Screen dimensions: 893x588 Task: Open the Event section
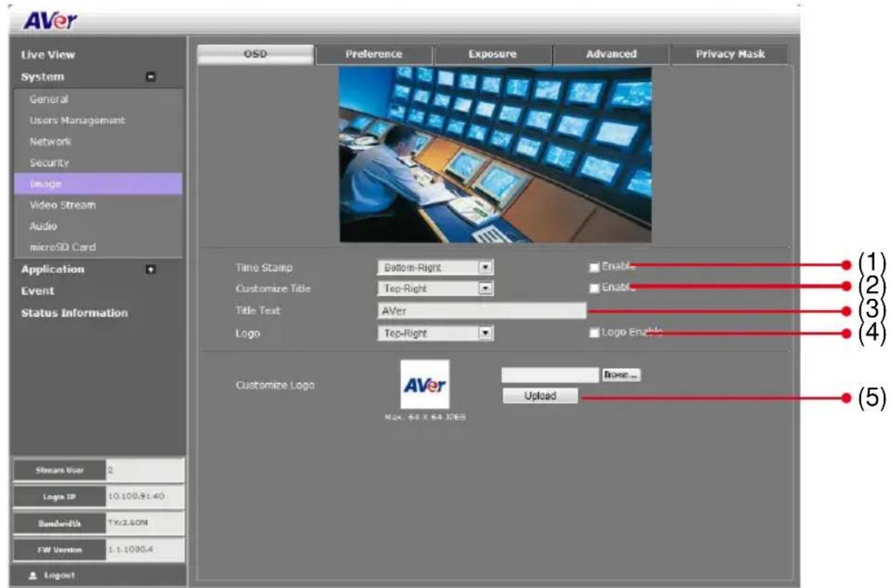coord(37,290)
